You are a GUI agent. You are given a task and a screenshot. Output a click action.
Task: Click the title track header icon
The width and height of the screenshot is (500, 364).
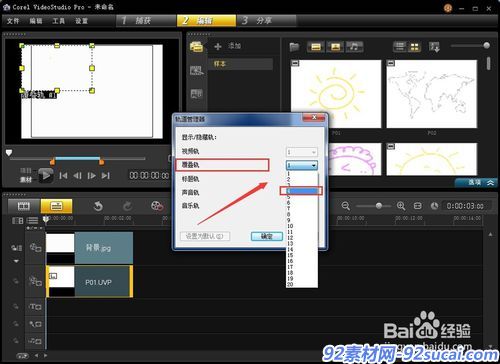35,307
